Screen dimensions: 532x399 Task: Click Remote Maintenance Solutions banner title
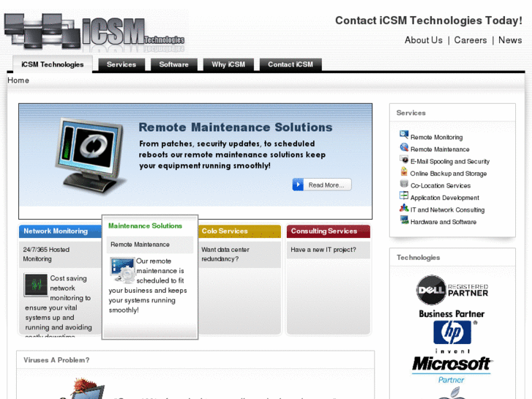point(236,127)
